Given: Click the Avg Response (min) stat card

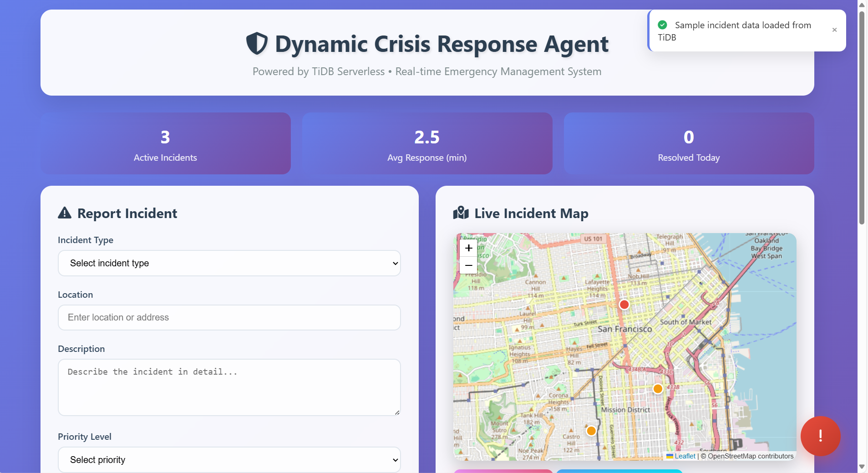Looking at the screenshot, I should tap(427, 143).
